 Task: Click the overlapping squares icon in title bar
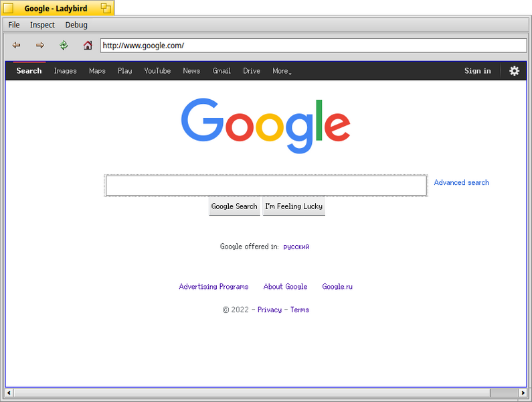coord(106,8)
